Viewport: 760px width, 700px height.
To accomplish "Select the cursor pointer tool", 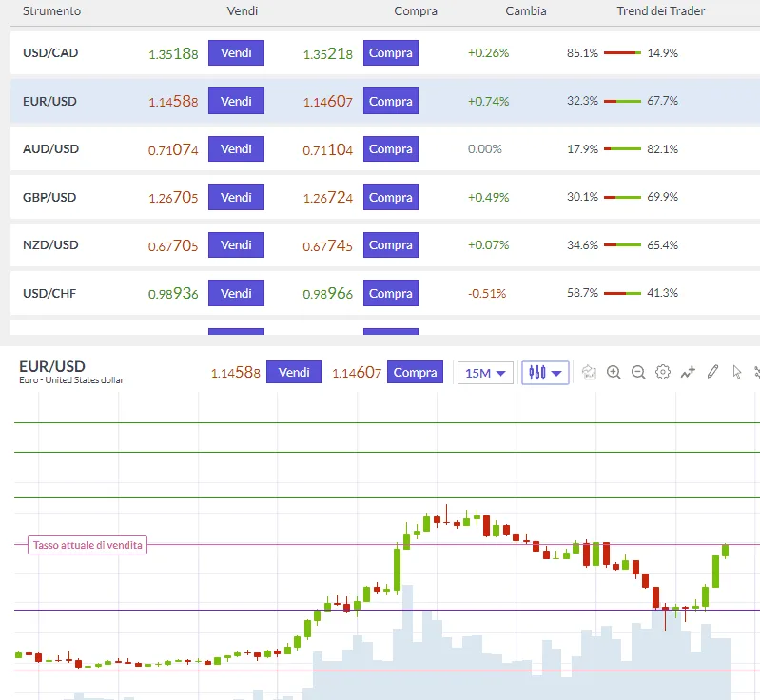I will 737,372.
